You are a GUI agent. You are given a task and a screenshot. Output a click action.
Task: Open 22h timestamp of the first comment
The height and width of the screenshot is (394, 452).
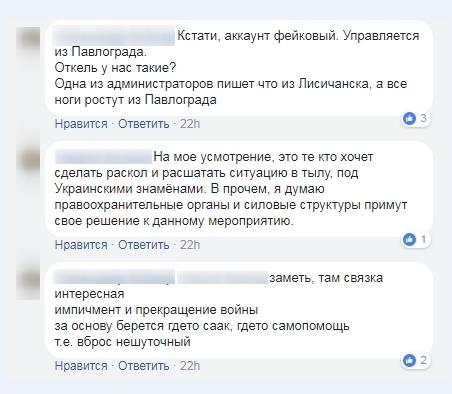coord(190,124)
